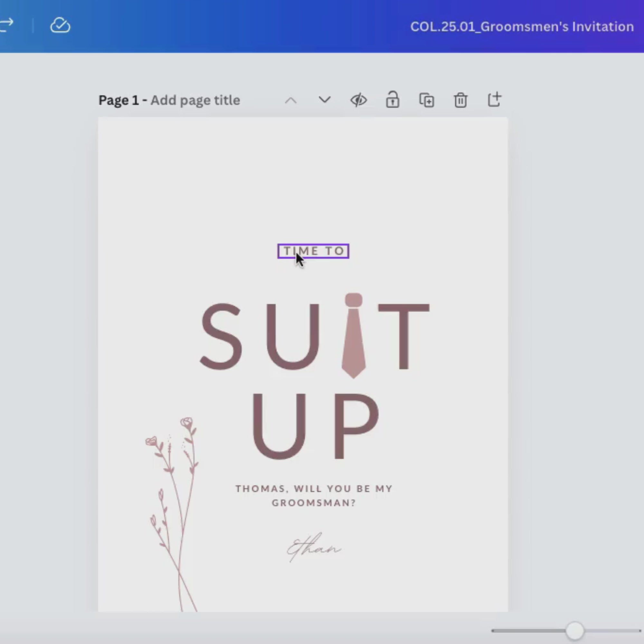This screenshot has width=644, height=644.
Task: Click the duplicate page icon
Action: tap(427, 100)
